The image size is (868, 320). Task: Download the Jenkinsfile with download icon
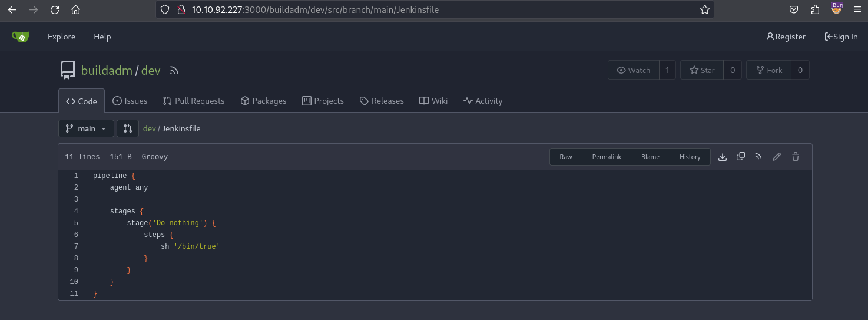click(723, 157)
